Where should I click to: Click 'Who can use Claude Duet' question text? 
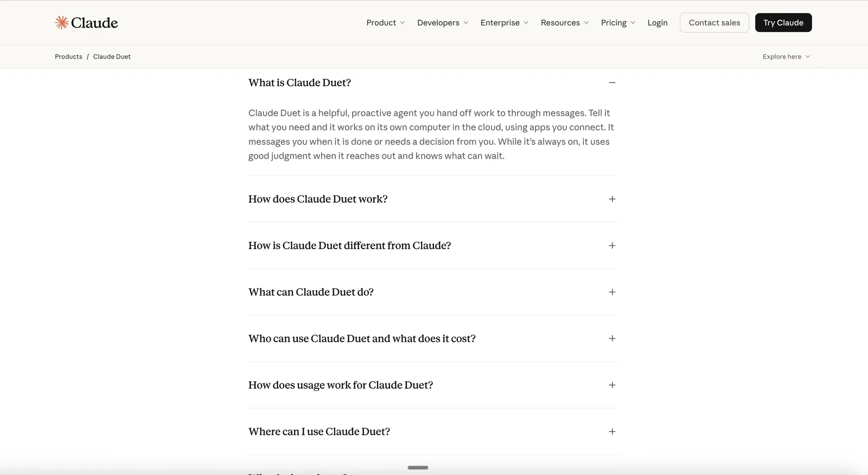(362, 338)
